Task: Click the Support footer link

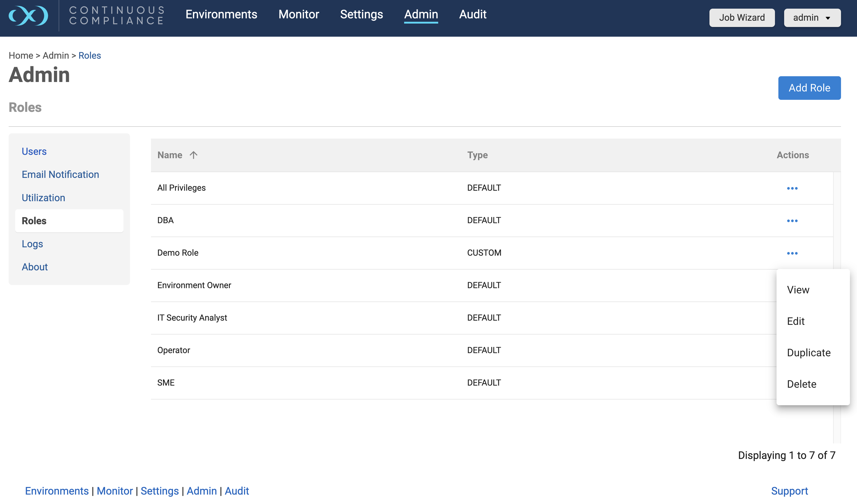Action: (789, 491)
